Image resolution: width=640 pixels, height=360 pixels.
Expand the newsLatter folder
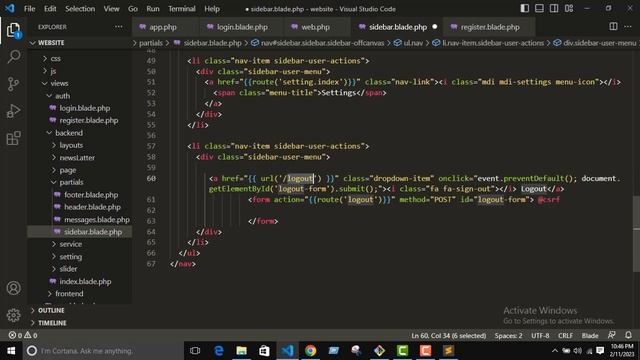click(77, 158)
